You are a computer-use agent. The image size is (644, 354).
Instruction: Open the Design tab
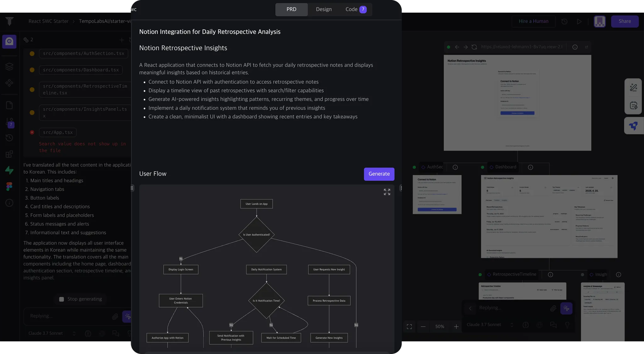[324, 9]
